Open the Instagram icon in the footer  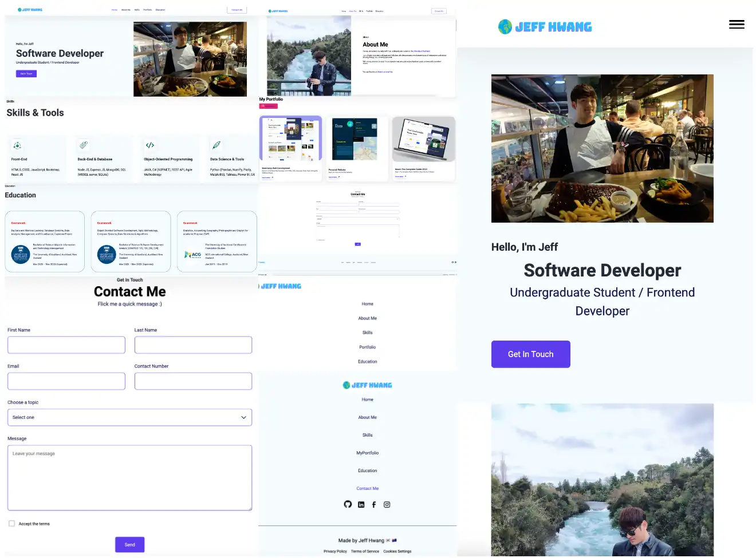pos(387,505)
